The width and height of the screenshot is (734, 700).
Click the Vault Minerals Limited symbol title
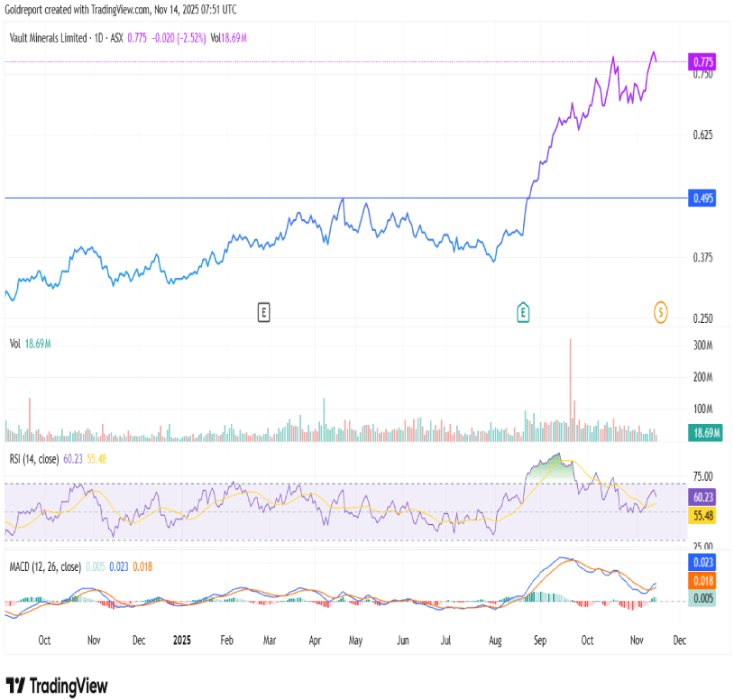50,38
